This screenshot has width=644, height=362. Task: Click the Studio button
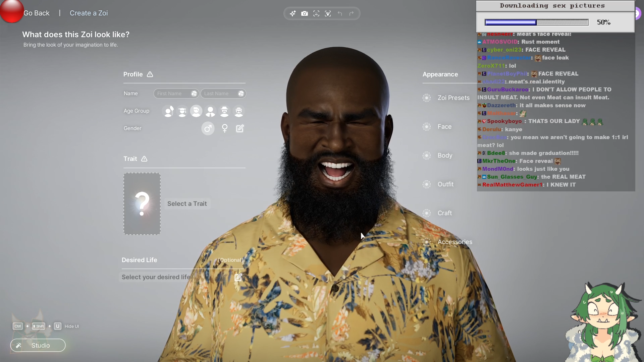point(38,345)
